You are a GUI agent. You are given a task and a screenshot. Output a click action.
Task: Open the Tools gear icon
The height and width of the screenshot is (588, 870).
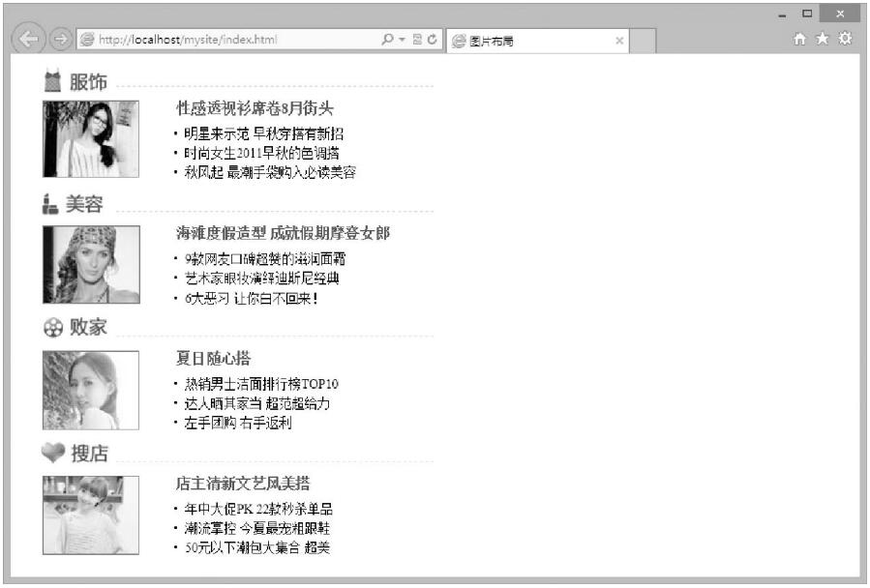845,40
